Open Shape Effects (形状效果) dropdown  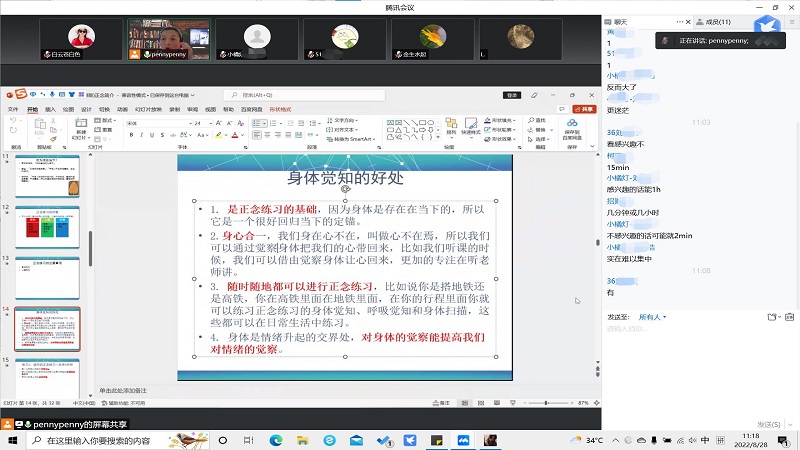(x=500, y=139)
